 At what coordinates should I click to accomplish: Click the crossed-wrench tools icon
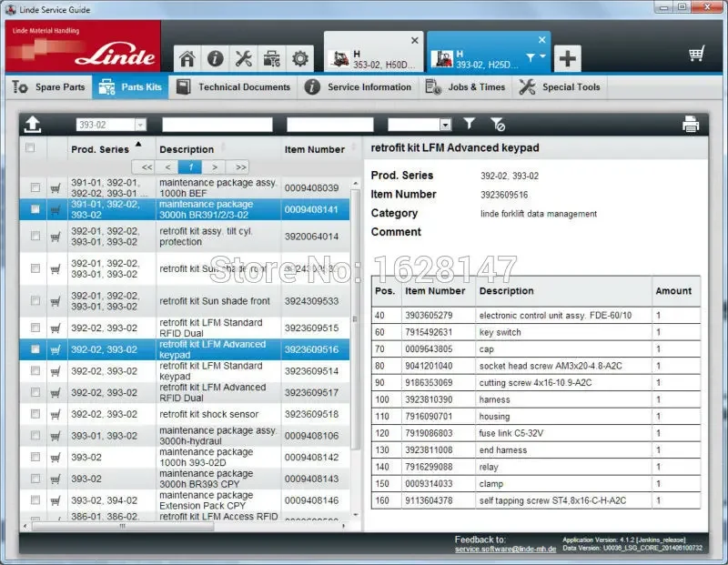click(x=242, y=57)
